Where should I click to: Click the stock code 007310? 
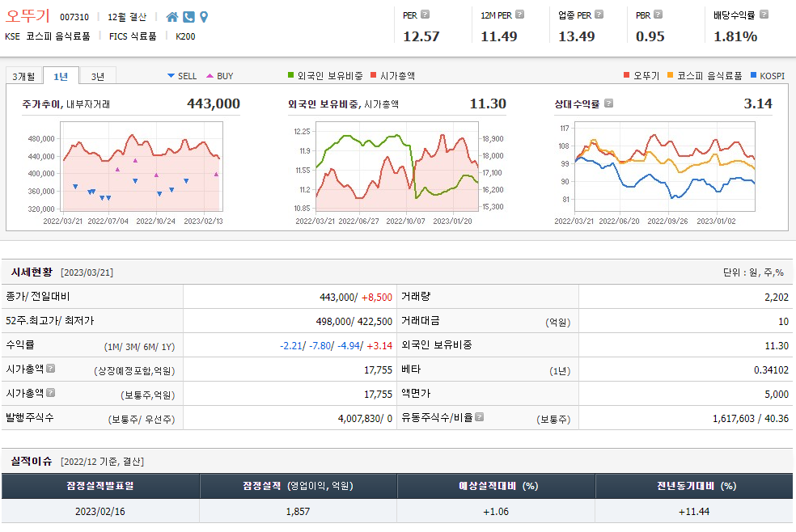pyautogui.click(x=74, y=17)
